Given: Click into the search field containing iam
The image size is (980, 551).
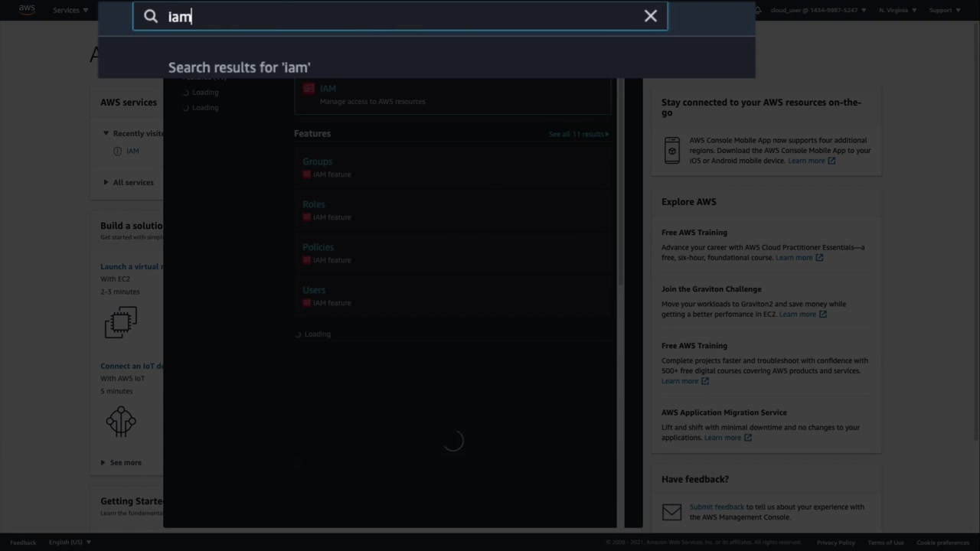Looking at the screenshot, I should [x=400, y=16].
